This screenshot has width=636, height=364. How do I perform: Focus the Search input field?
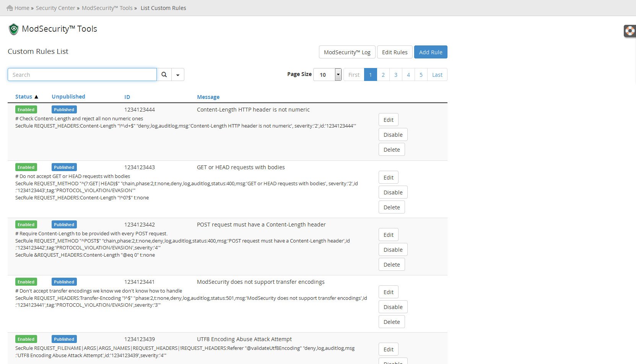tap(82, 74)
